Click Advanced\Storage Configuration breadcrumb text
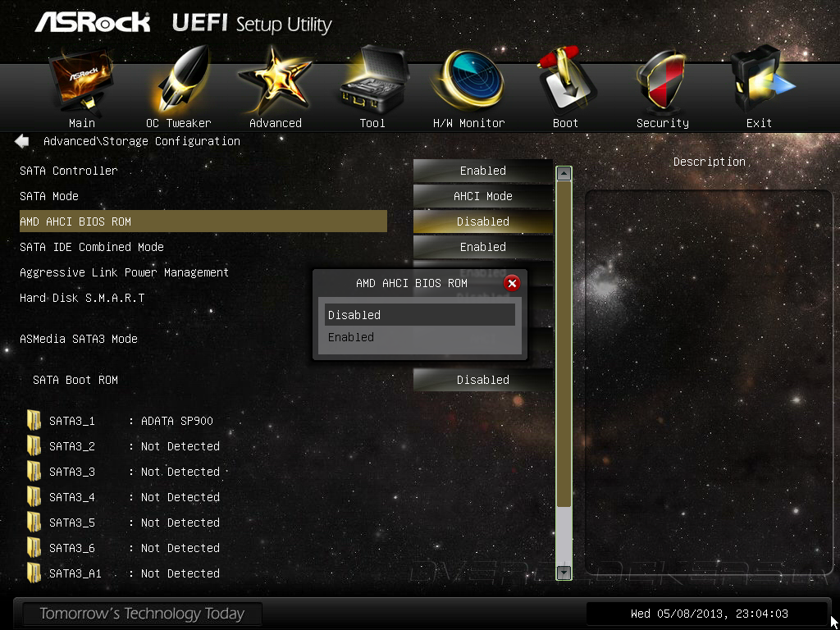 (141, 141)
